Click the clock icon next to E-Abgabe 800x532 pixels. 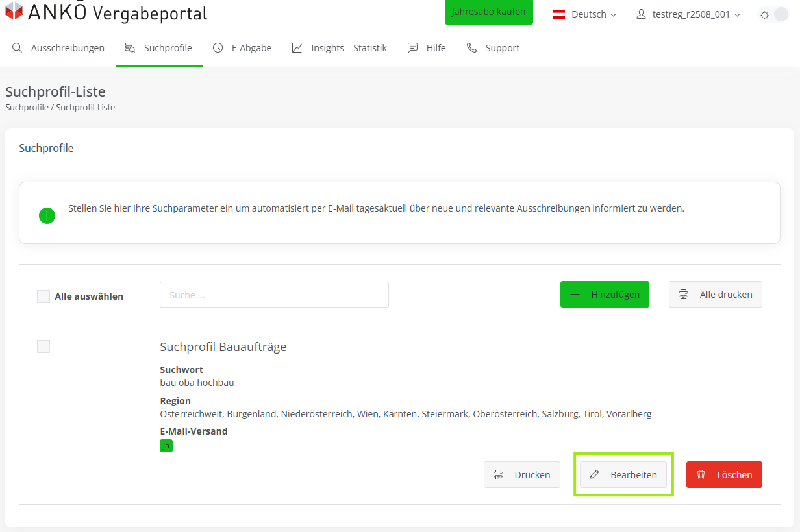(218, 48)
